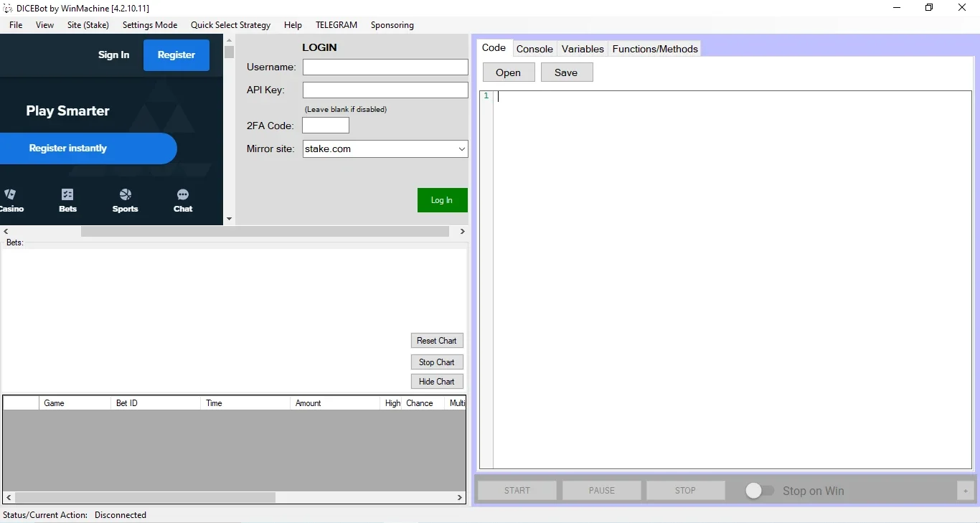Open the Sports icon in site navigation
The image size is (980, 523).
(x=126, y=194)
